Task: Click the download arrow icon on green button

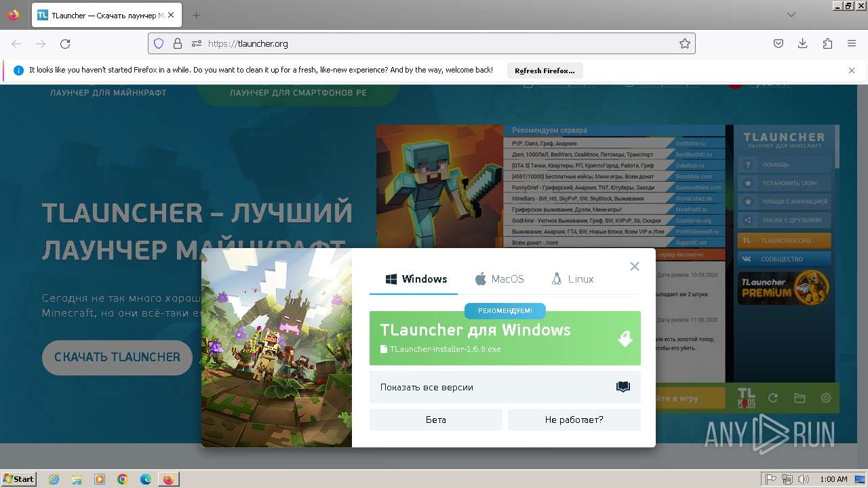Action: 625,338
